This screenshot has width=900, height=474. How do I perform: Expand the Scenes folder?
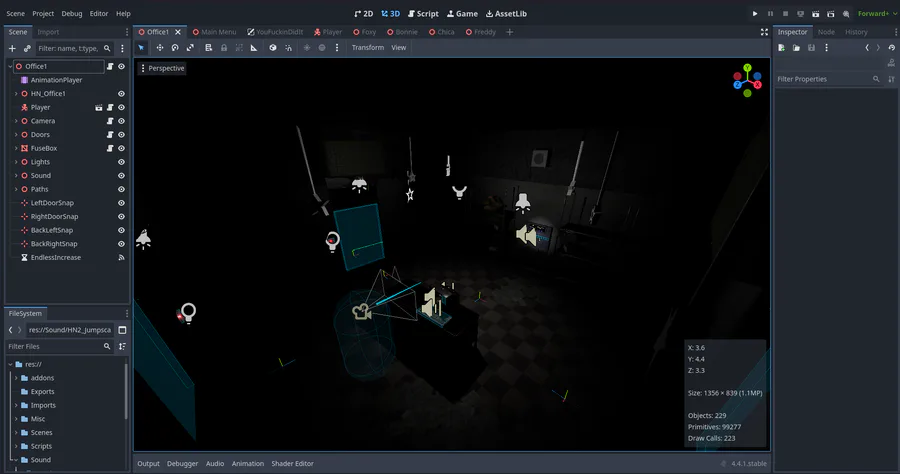click(x=16, y=433)
